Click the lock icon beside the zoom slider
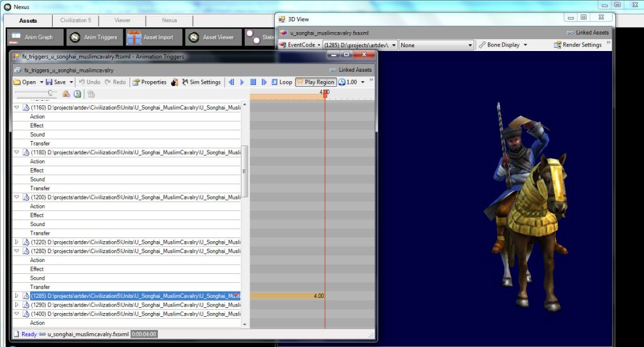Viewport: 644px width, 347px height. point(65,94)
